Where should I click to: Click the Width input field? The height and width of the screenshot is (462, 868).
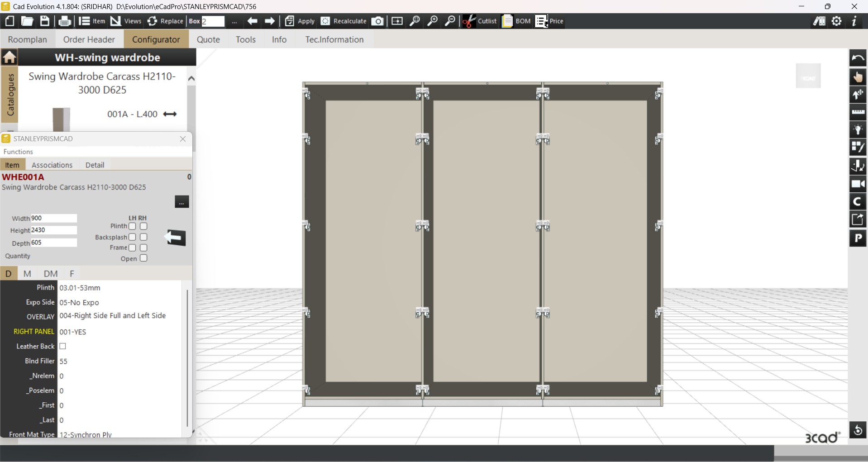click(53, 218)
